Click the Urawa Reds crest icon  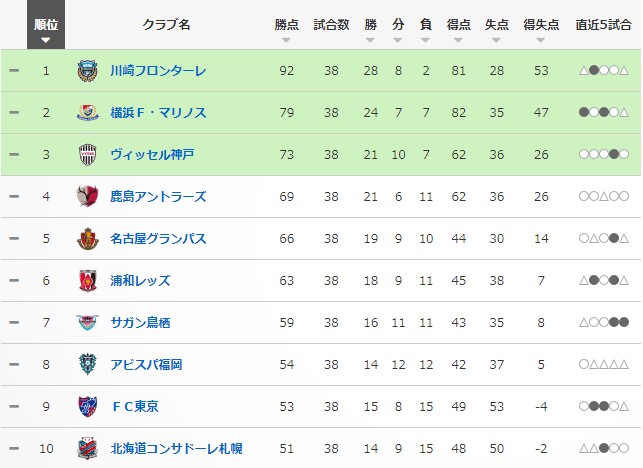pos(88,281)
